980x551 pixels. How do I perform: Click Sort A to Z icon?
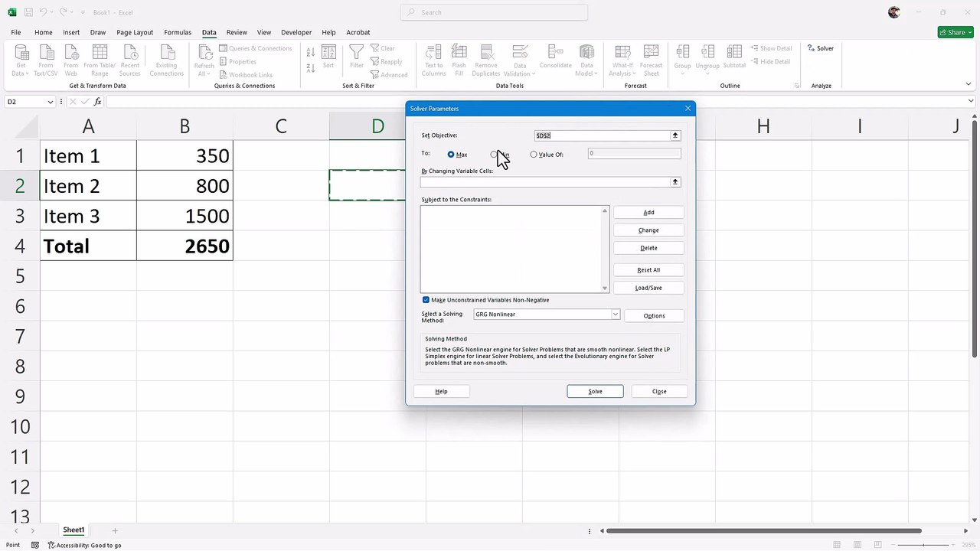click(x=311, y=53)
